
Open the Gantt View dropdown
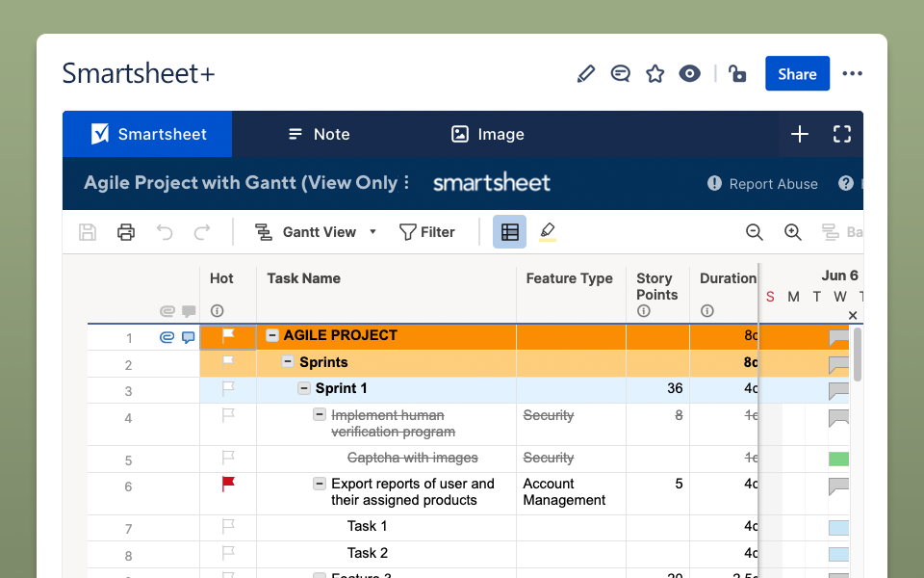pyautogui.click(x=316, y=232)
